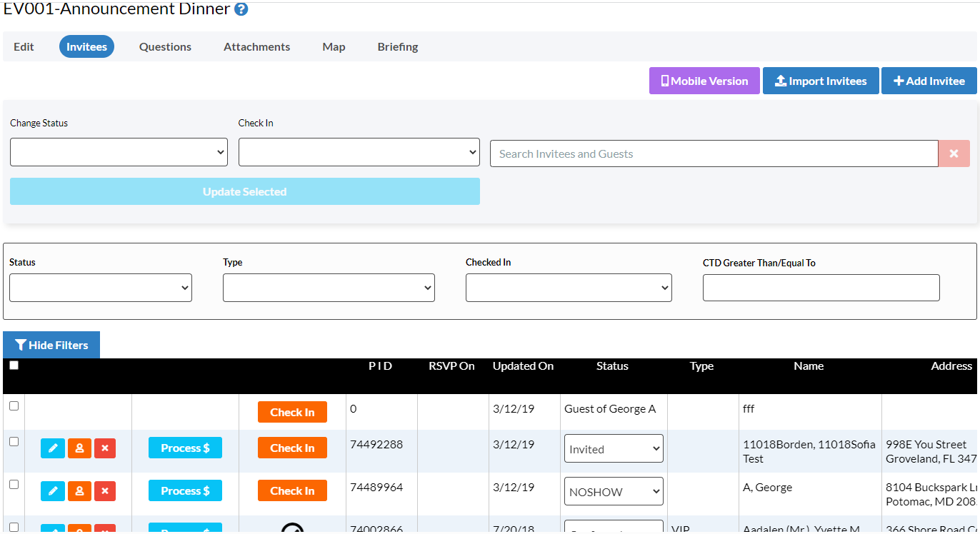The image size is (980, 534).
Task: Click Address column header
Action: (x=951, y=366)
